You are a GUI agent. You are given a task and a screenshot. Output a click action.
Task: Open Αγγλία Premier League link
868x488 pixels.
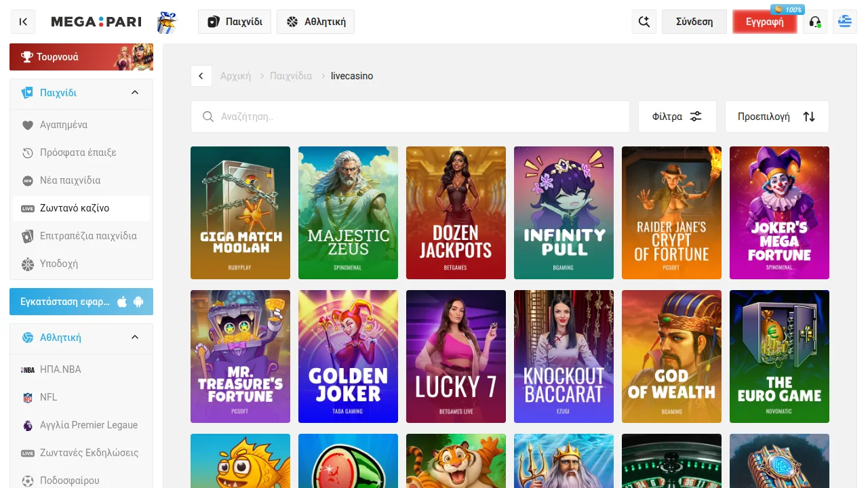[x=81, y=425]
